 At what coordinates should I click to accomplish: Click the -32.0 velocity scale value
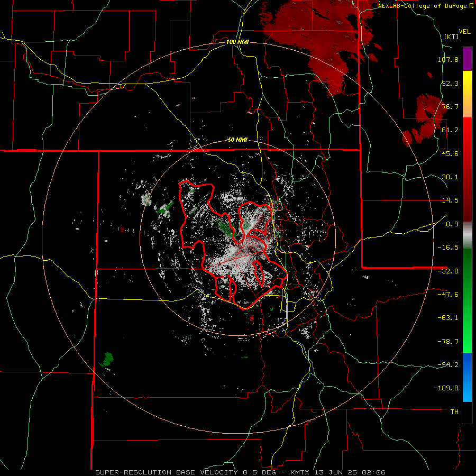point(448,271)
